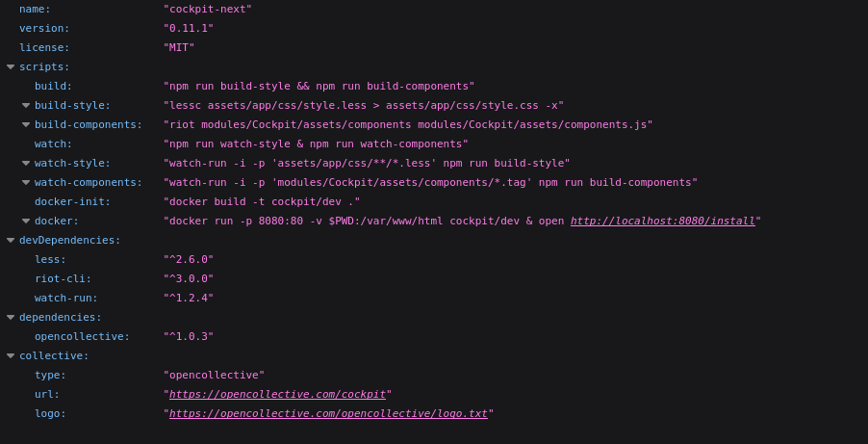Image resolution: width=868 pixels, height=444 pixels.
Task: Click the riot-cli dependency key
Action: coord(63,278)
